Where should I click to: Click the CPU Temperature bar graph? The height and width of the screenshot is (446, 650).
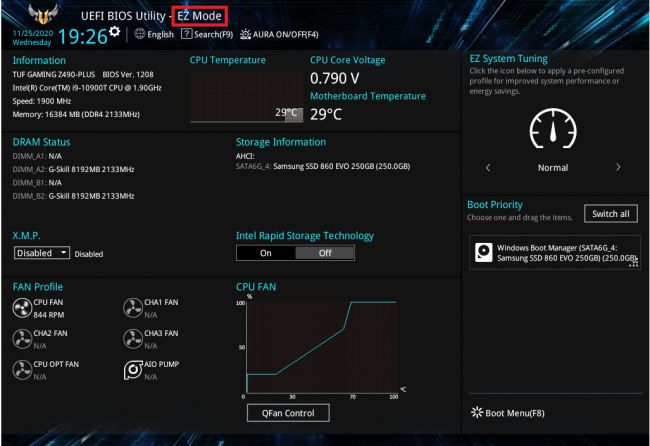coord(247,97)
